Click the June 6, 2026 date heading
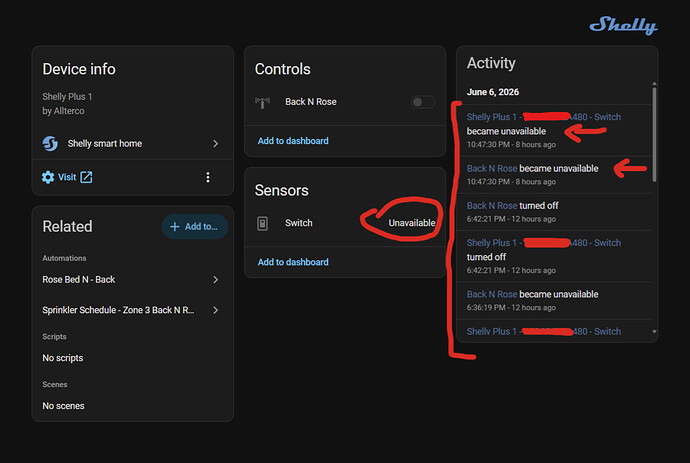 click(x=492, y=92)
